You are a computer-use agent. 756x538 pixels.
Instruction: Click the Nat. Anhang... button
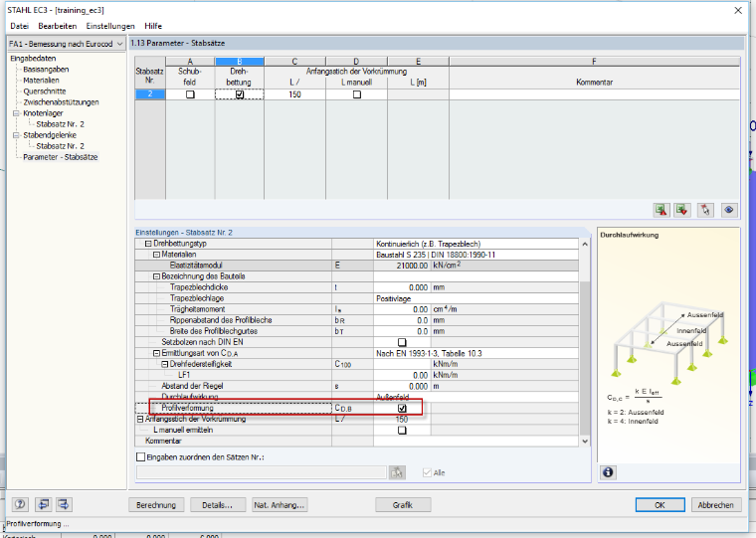click(x=280, y=505)
